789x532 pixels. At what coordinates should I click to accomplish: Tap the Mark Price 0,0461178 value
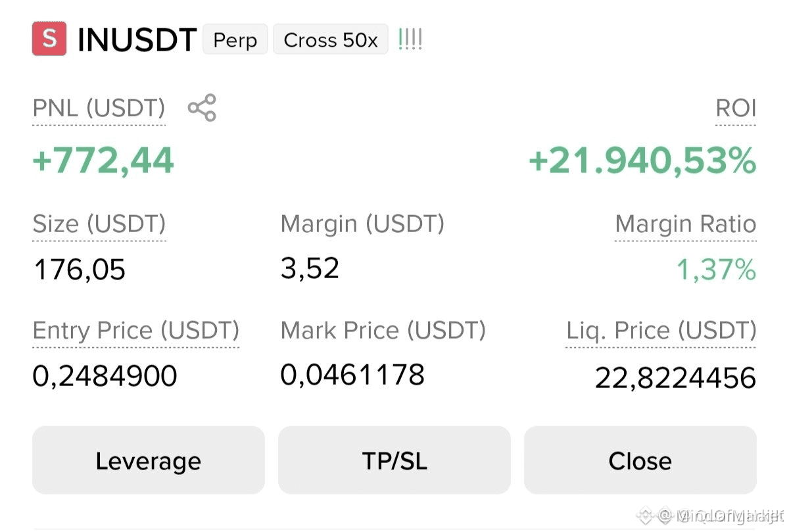click(352, 375)
